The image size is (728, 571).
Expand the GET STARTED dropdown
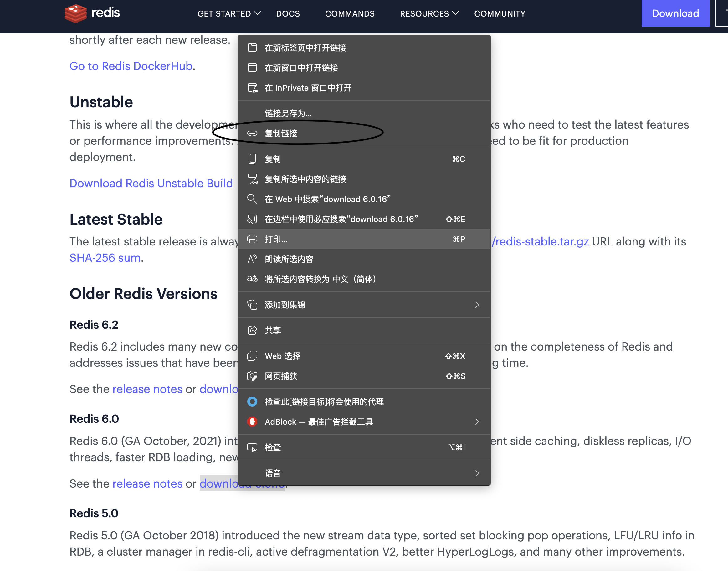[229, 14]
